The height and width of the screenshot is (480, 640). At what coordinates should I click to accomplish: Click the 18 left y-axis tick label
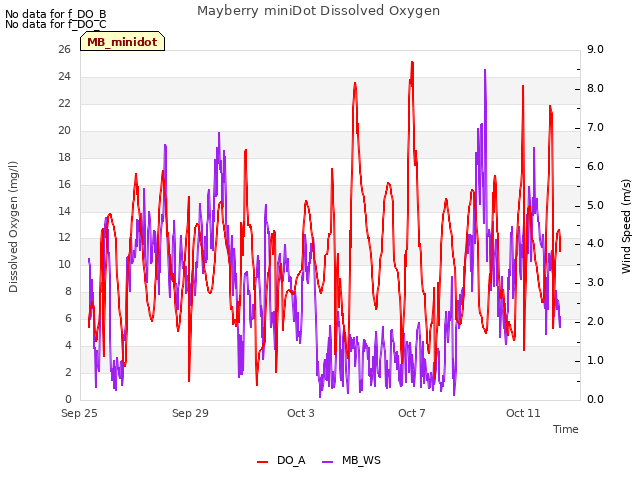coord(64,157)
